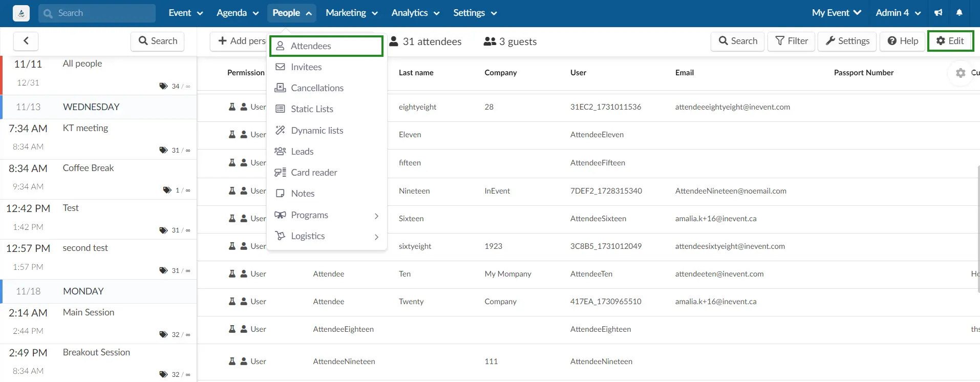This screenshot has height=382, width=980.
Task: Click the Filter button
Action: pos(792,41)
